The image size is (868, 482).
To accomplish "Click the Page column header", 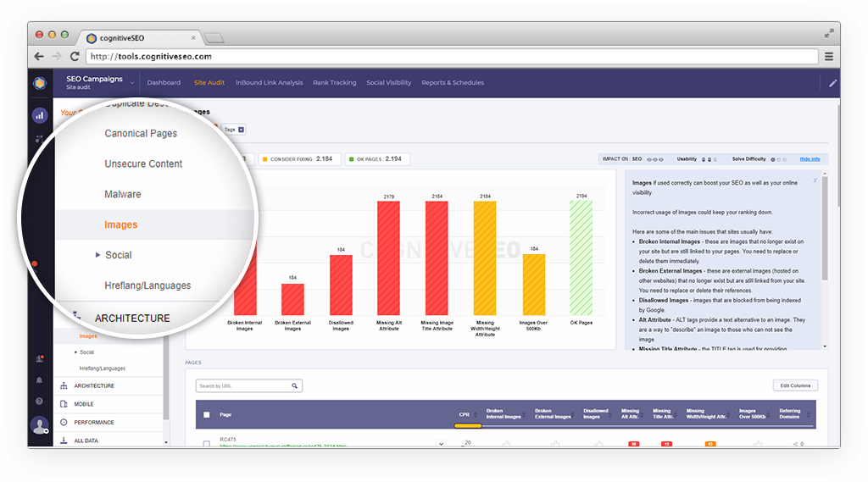I will point(225,414).
